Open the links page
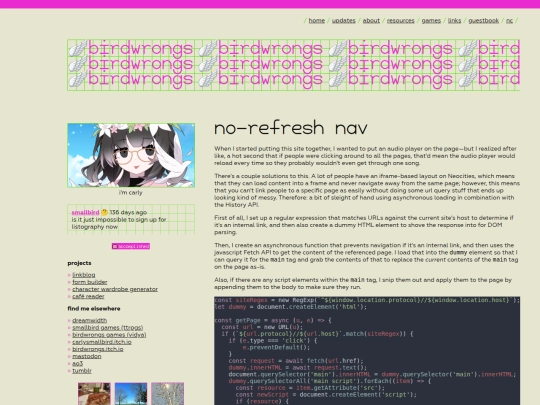The height and width of the screenshot is (405, 540). pyautogui.click(x=454, y=21)
